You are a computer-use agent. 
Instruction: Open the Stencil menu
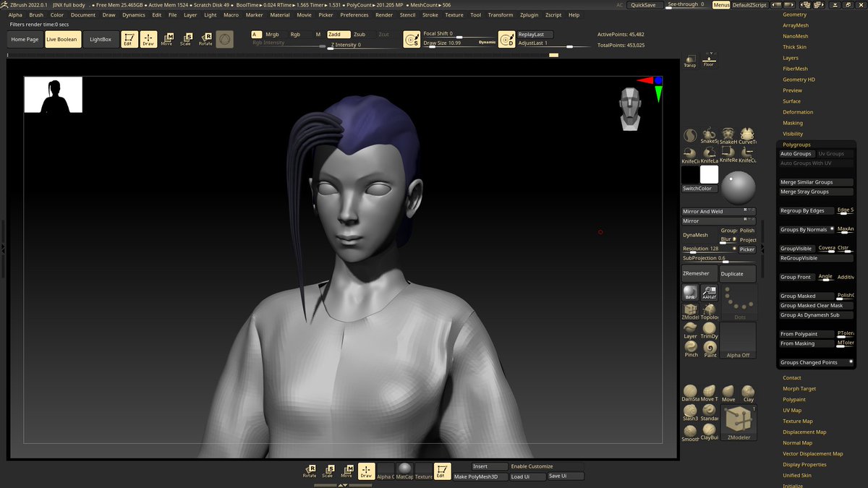[407, 14]
